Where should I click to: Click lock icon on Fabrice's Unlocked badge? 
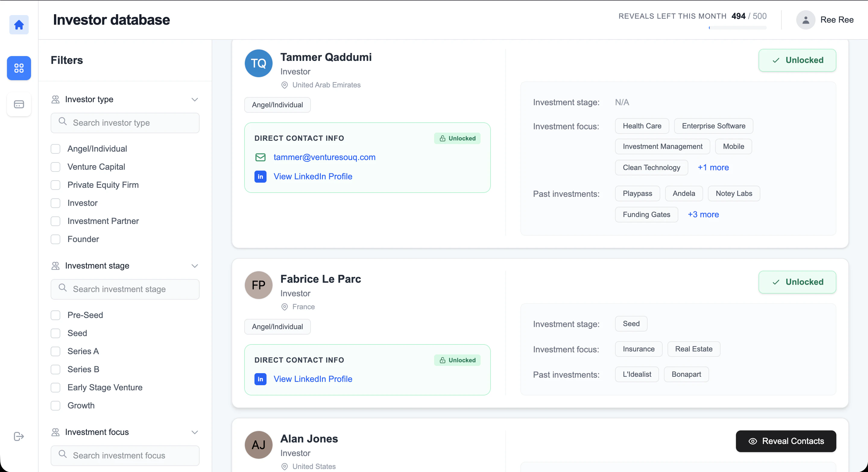[x=443, y=360]
